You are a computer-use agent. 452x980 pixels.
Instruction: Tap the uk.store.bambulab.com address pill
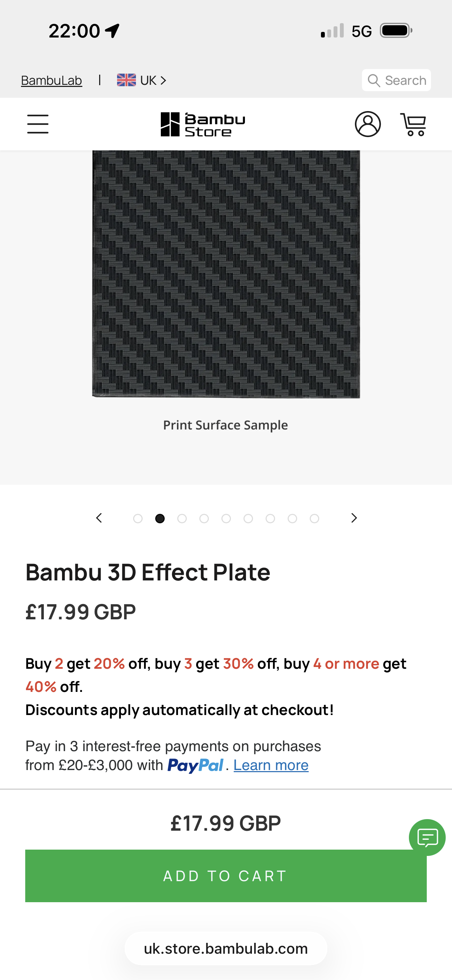(226, 948)
